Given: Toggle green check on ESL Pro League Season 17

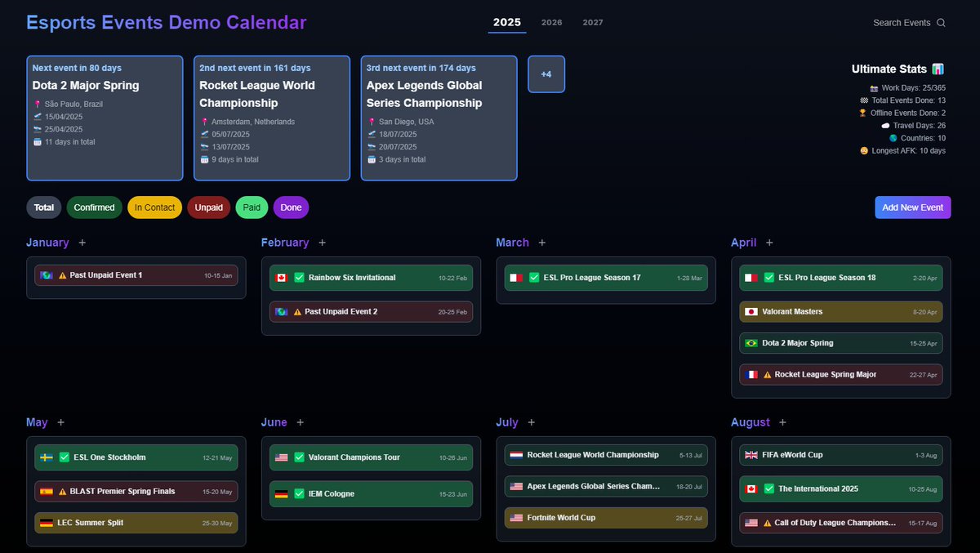Looking at the screenshot, I should point(534,278).
